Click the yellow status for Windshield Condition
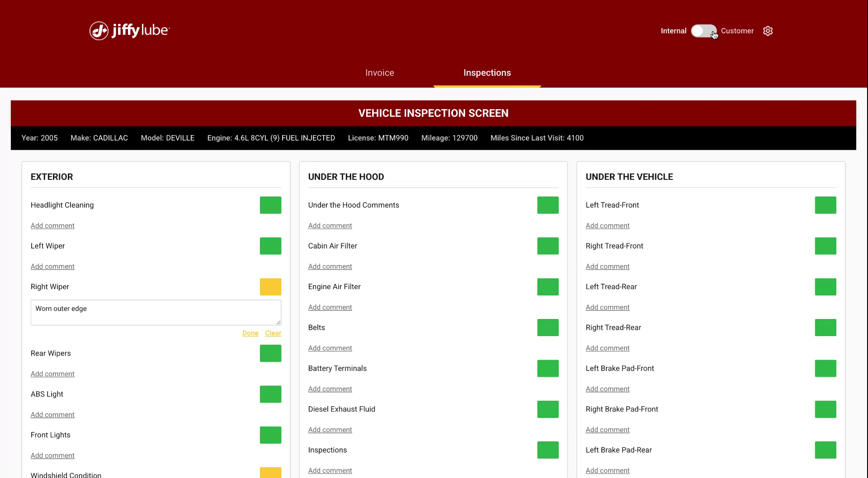Image resolution: width=868 pixels, height=478 pixels. (270, 473)
